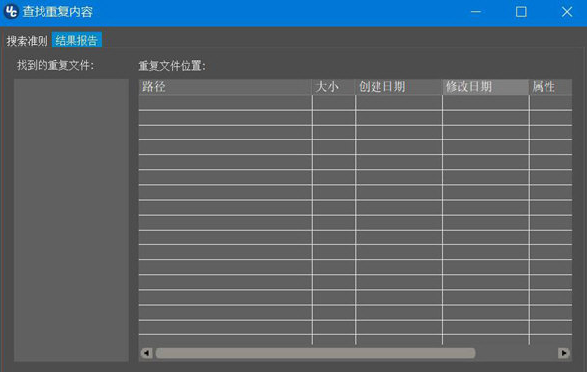
Task: Sort by the 大小 column header
Action: 334,87
